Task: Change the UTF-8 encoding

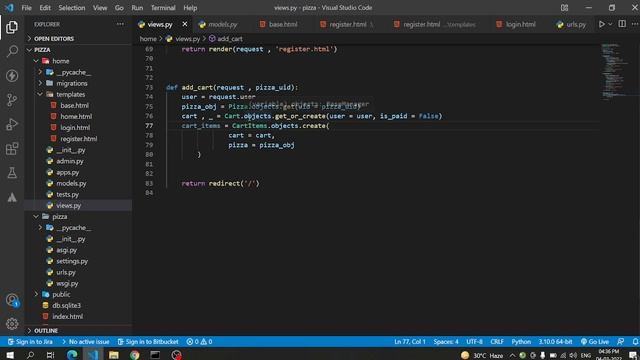Action: click(474, 342)
